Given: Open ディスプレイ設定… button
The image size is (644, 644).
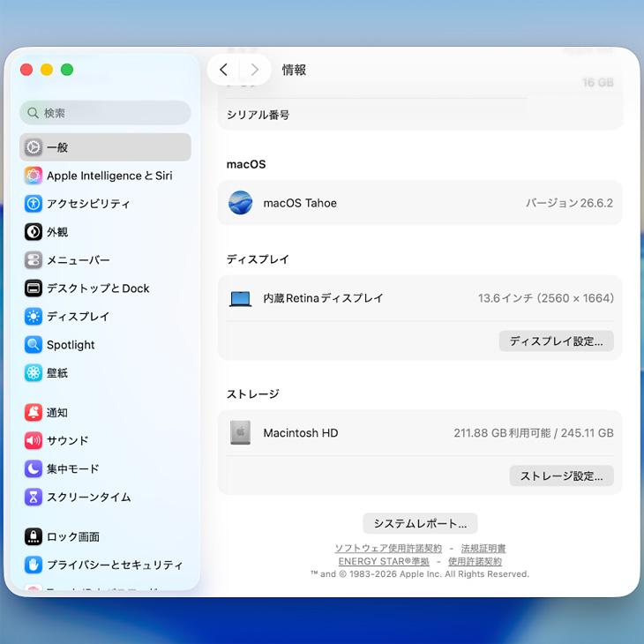Looking at the screenshot, I should coord(556,341).
